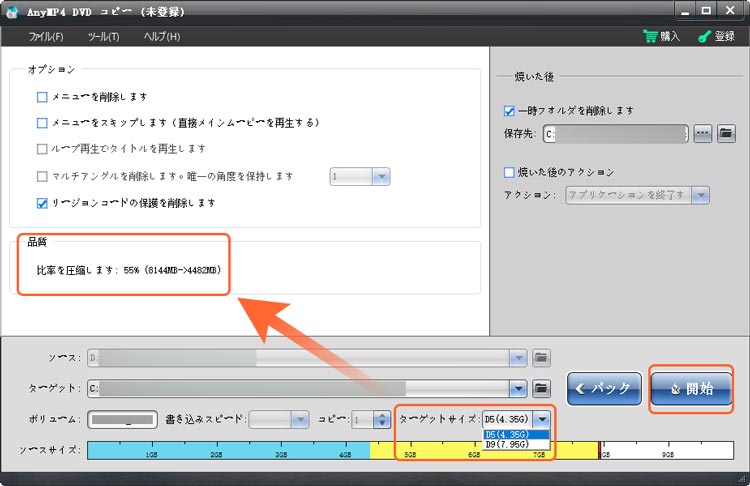750x486 pixels.
Task: Click the 焼いた後 section heading
Action: tap(534, 76)
